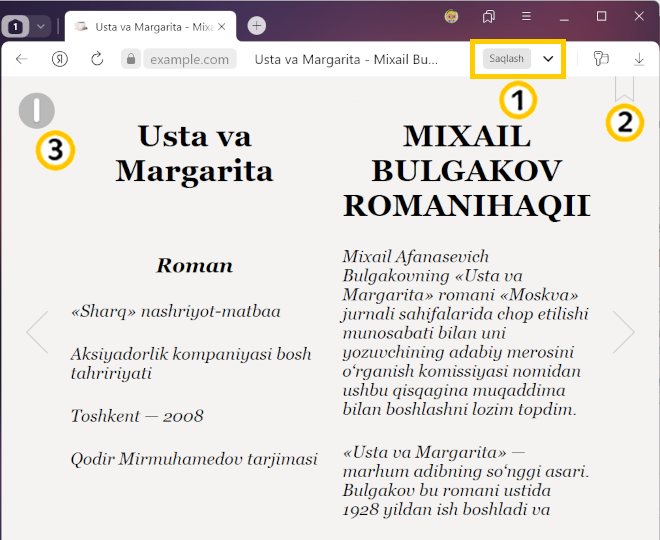Click the back arrow navigation button
Screen dimensions: 660x540
click(x=22, y=59)
